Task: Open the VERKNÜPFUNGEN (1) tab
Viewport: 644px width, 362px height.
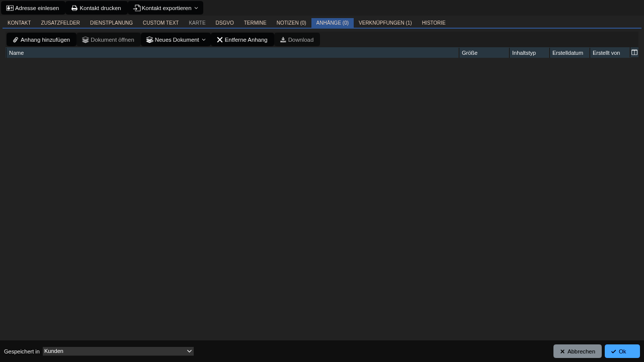Action: (x=385, y=23)
